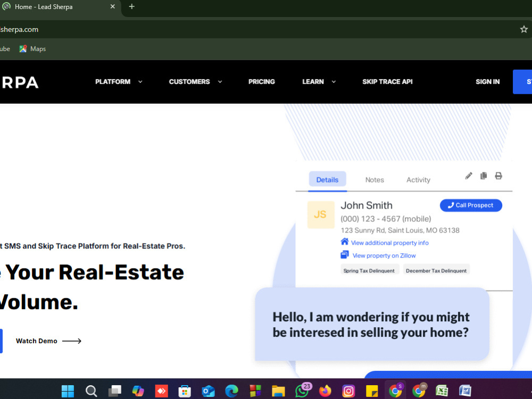Click the printer icon on the card
The width and height of the screenshot is (532, 399).
point(498,176)
